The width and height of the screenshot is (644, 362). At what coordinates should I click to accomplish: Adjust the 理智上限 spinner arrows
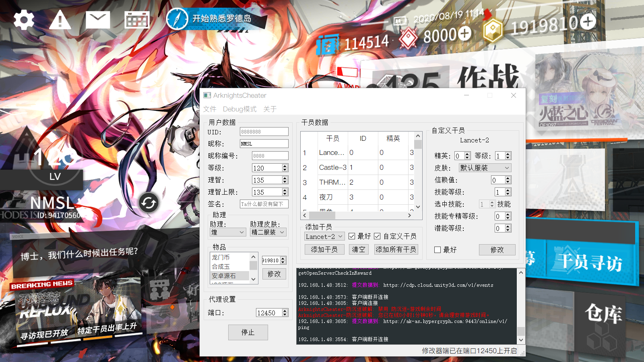tap(285, 192)
